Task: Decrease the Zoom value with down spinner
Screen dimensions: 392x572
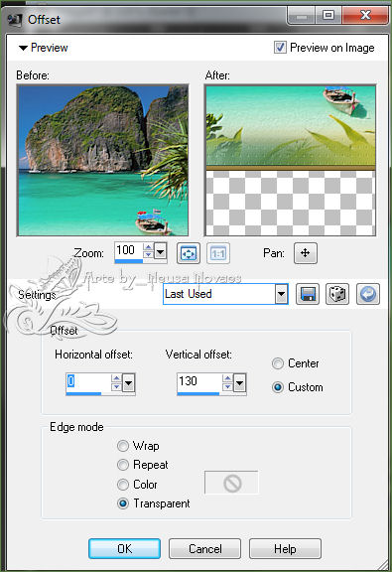Action: 148,254
